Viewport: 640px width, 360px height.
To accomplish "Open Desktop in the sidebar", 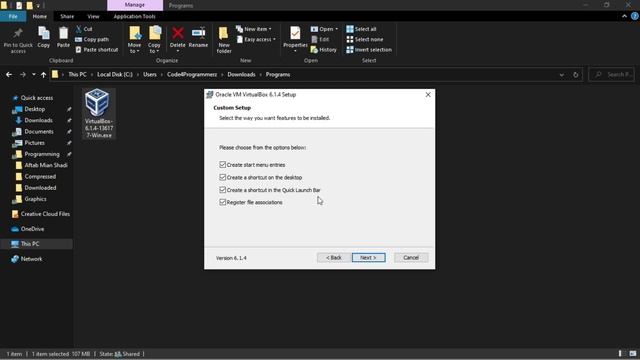I will 35,109.
